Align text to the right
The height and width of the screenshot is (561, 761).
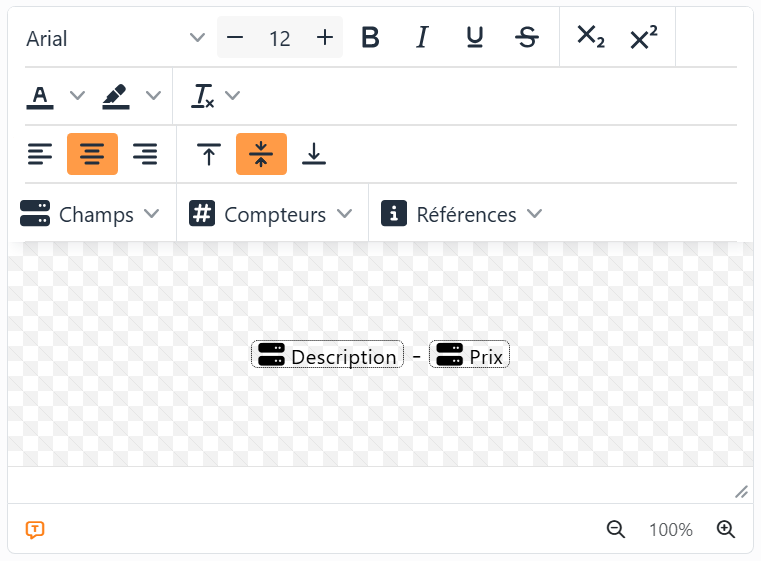tap(145, 154)
